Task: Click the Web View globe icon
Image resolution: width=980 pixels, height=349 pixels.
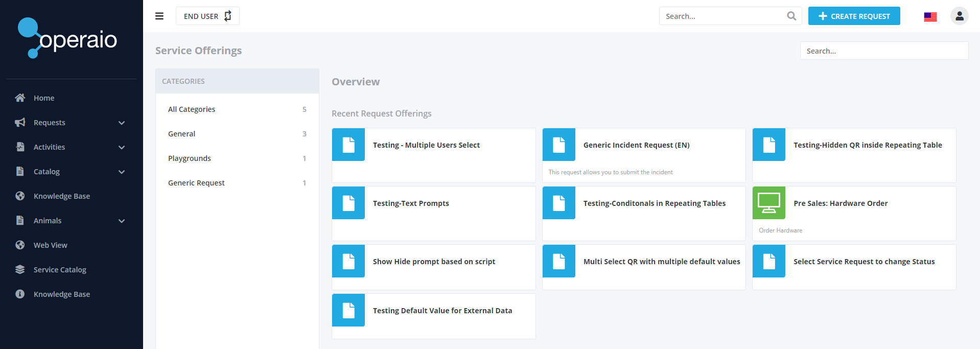Action: pos(20,245)
